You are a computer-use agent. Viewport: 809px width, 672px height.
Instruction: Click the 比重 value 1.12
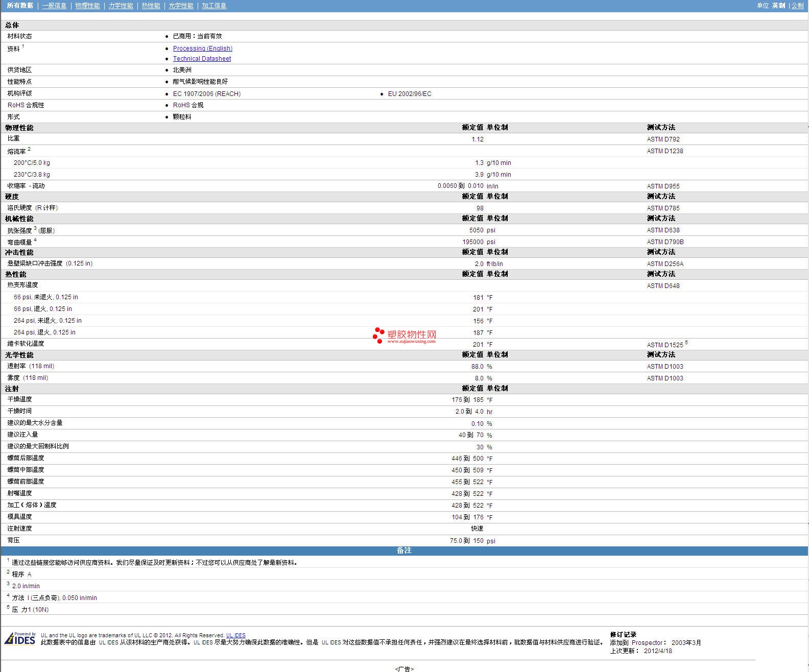click(478, 139)
